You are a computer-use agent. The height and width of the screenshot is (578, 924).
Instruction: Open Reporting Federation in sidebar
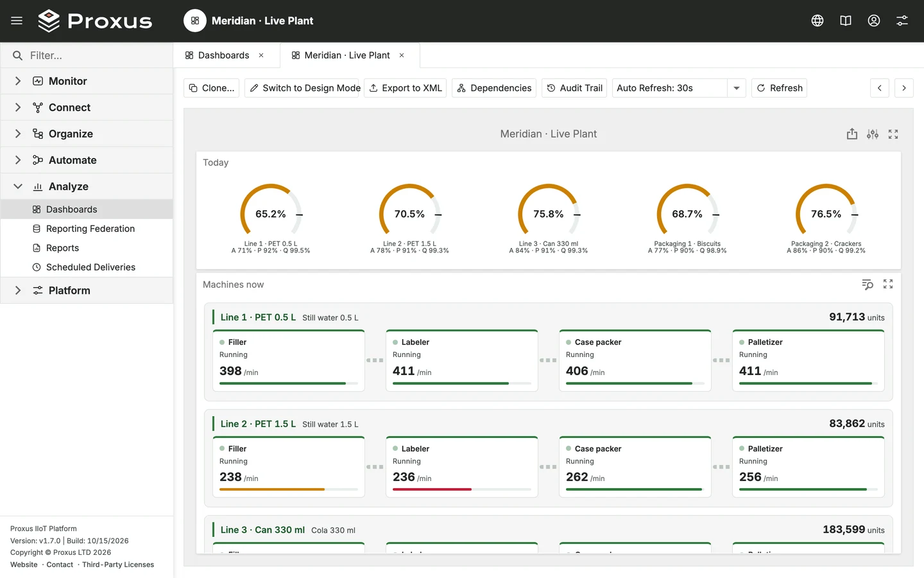(x=87, y=229)
